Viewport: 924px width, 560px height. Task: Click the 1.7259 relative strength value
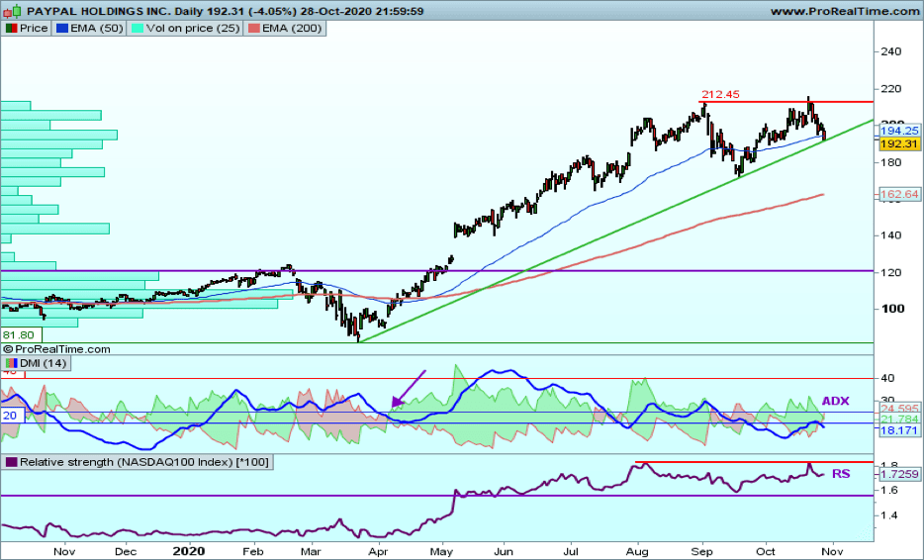900,474
